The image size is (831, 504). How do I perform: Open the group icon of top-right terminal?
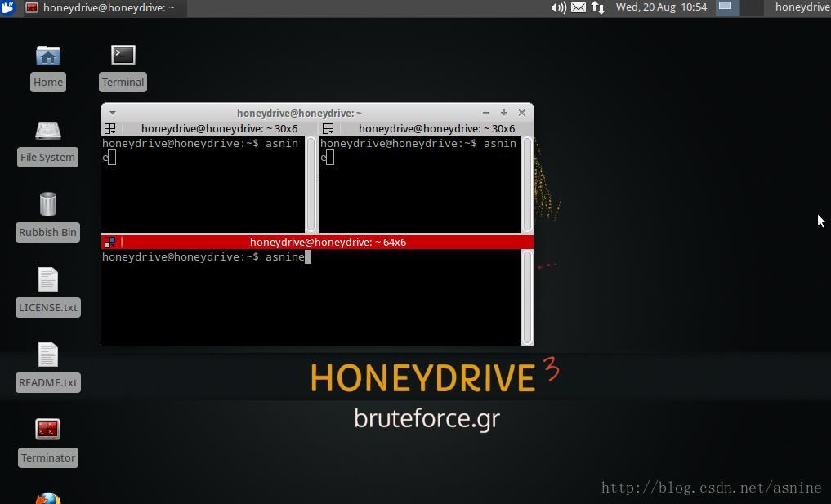(328, 129)
